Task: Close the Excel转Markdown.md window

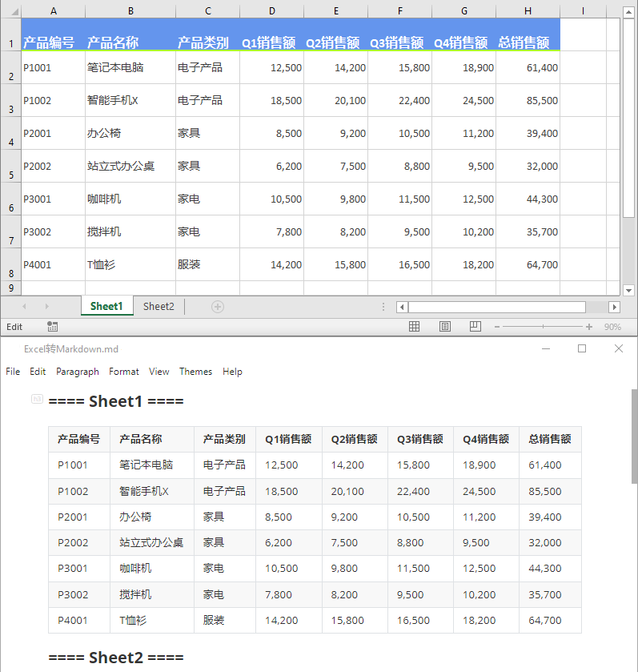Action: click(x=619, y=349)
